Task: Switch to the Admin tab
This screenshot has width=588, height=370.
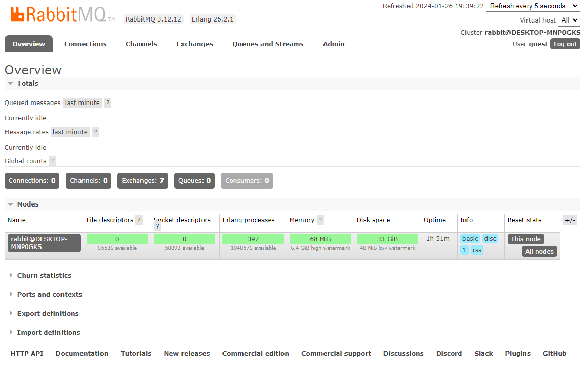Action: click(x=334, y=44)
